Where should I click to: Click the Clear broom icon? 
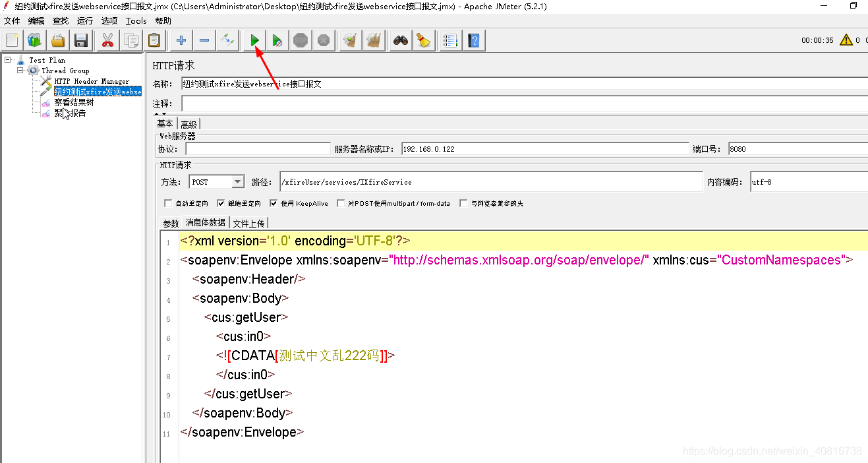351,40
